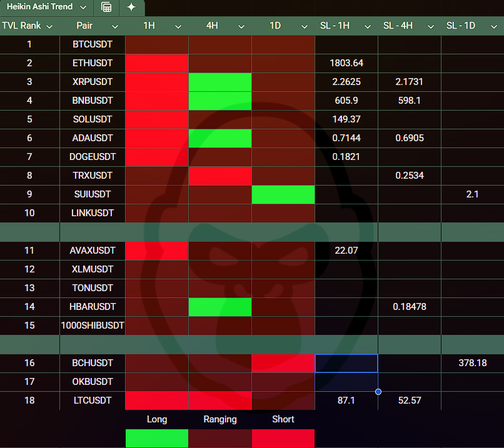Click the bright red Short legend swatch
The height and width of the screenshot is (448, 504).
[283, 439]
